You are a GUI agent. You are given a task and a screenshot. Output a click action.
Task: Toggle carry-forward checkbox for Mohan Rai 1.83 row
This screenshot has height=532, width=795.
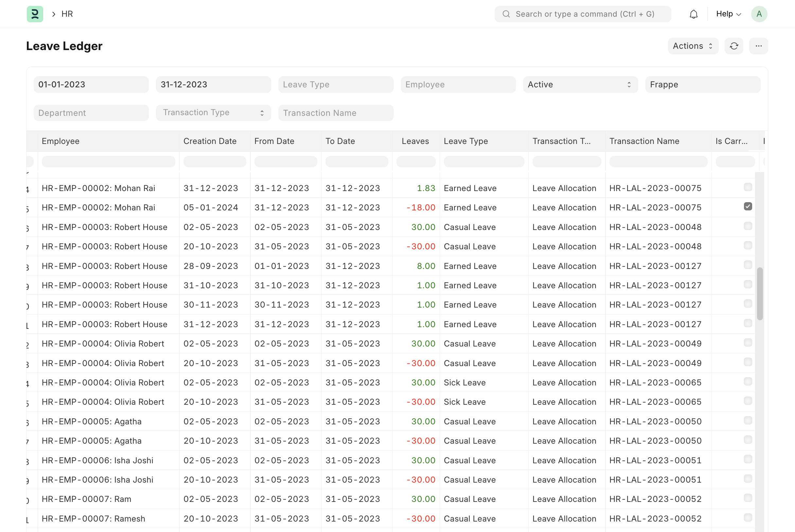tap(748, 187)
